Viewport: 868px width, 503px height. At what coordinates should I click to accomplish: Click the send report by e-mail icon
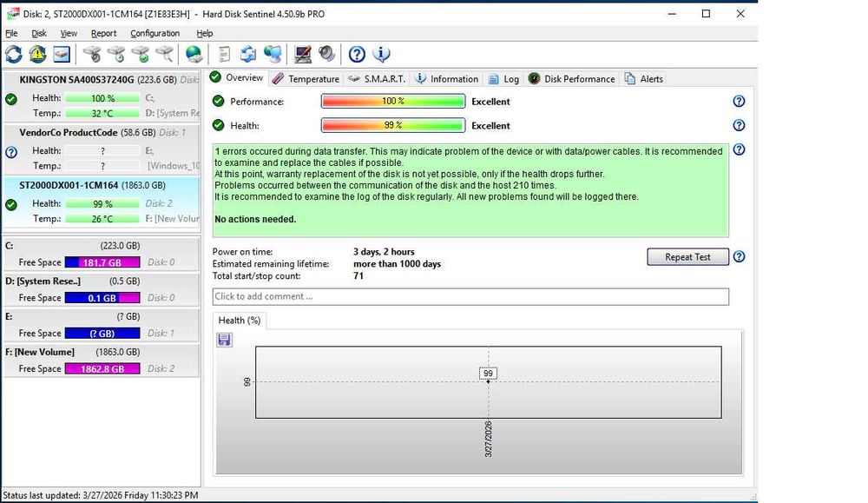click(x=248, y=54)
